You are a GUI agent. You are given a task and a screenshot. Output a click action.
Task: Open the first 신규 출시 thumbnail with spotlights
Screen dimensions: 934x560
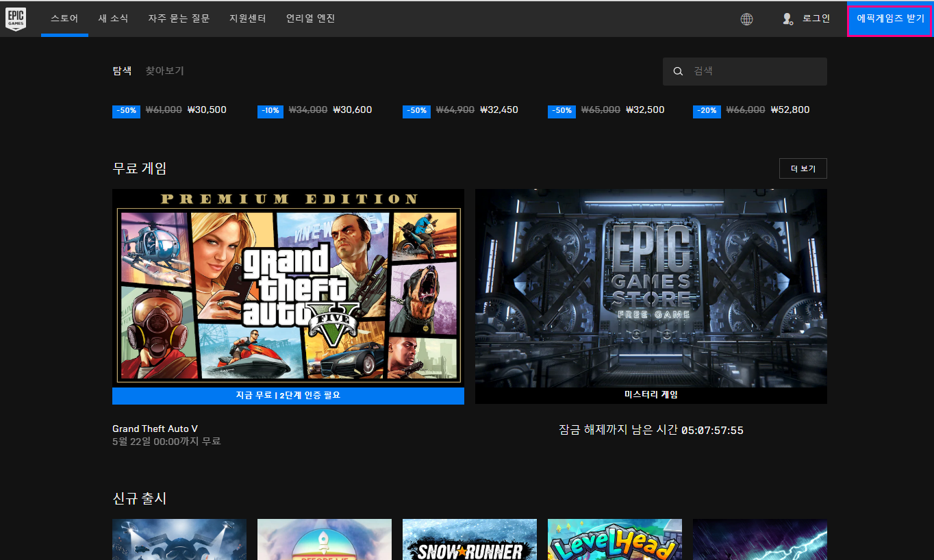pos(179,539)
